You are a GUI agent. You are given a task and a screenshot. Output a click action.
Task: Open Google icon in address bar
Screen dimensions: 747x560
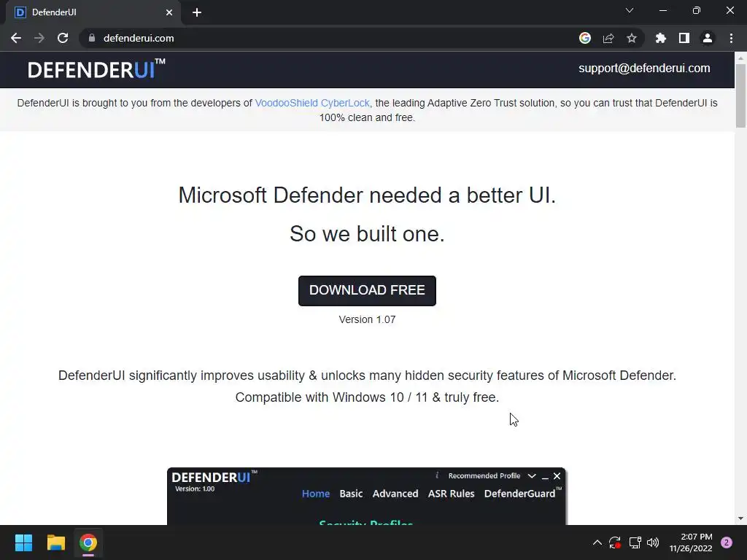584,38
